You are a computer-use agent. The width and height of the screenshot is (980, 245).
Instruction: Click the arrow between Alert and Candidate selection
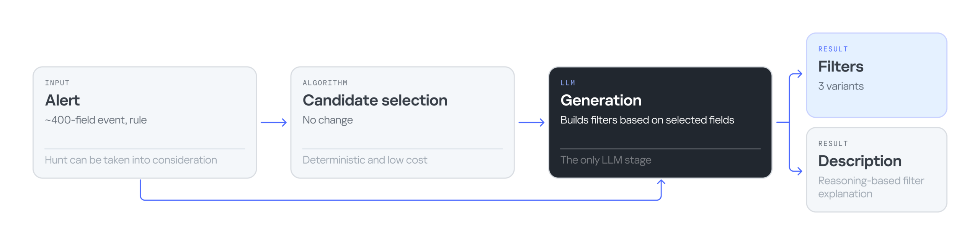pos(273,122)
